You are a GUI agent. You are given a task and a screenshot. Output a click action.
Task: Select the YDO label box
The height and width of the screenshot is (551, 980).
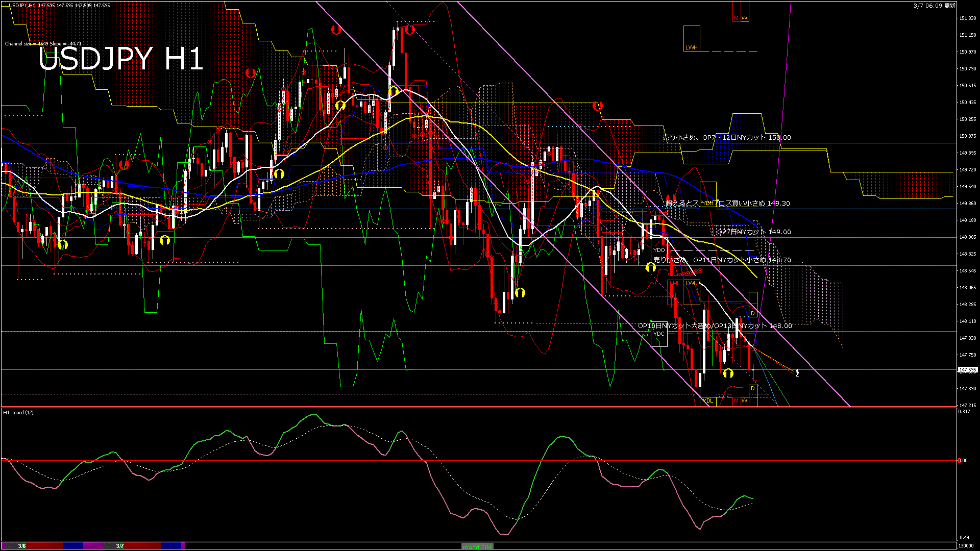point(659,250)
